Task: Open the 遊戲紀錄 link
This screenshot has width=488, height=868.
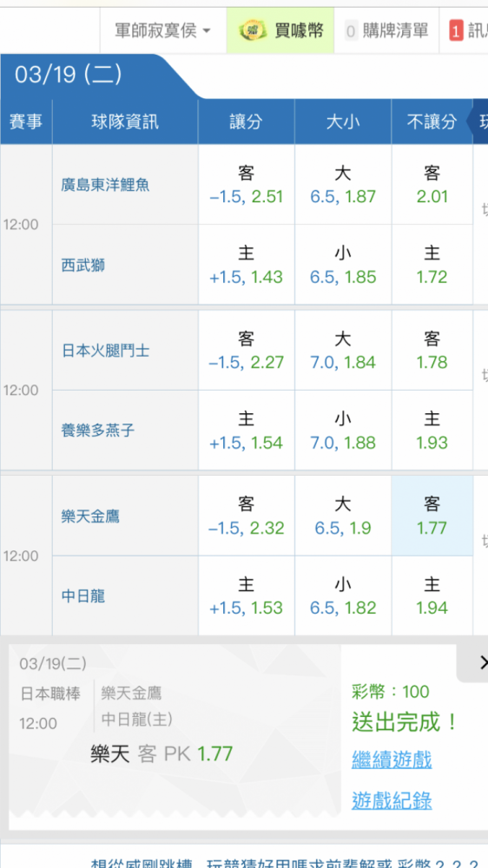Action: click(392, 800)
